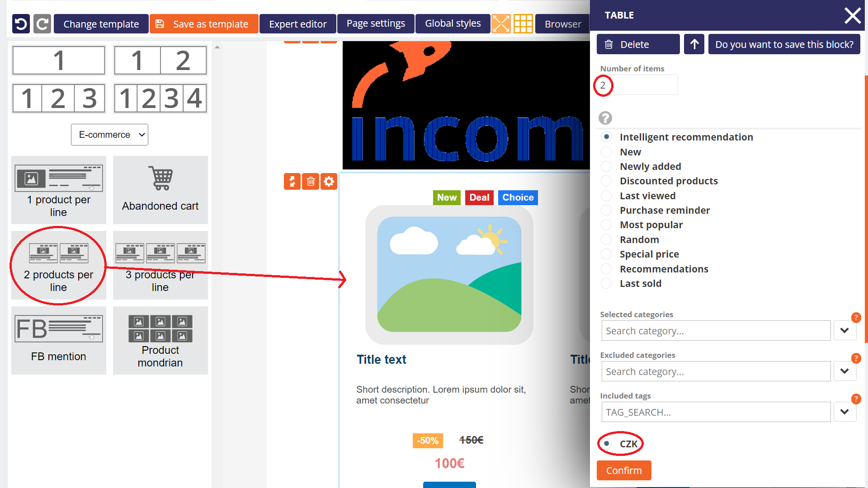The width and height of the screenshot is (868, 488).
Task: Click the reload/sync icon button
Action: coord(41,23)
